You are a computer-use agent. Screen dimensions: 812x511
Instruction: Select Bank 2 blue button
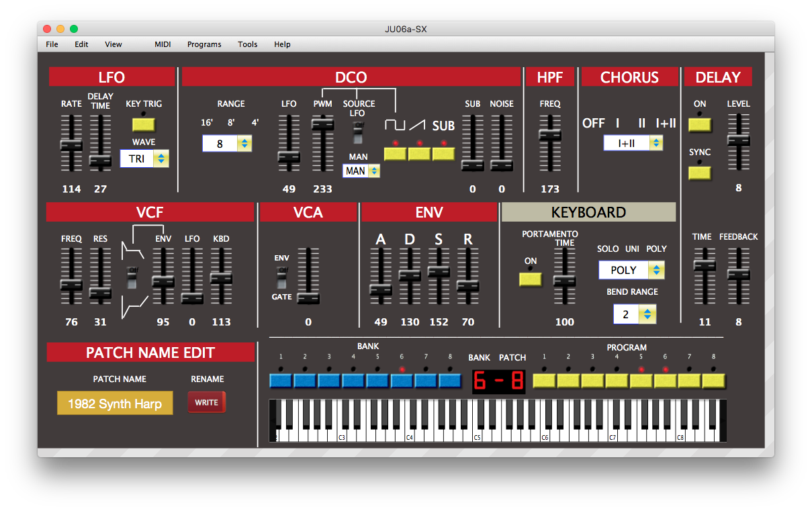[305, 381]
